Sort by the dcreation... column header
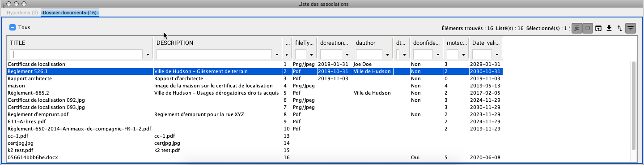The image size is (644, 165). click(334, 43)
